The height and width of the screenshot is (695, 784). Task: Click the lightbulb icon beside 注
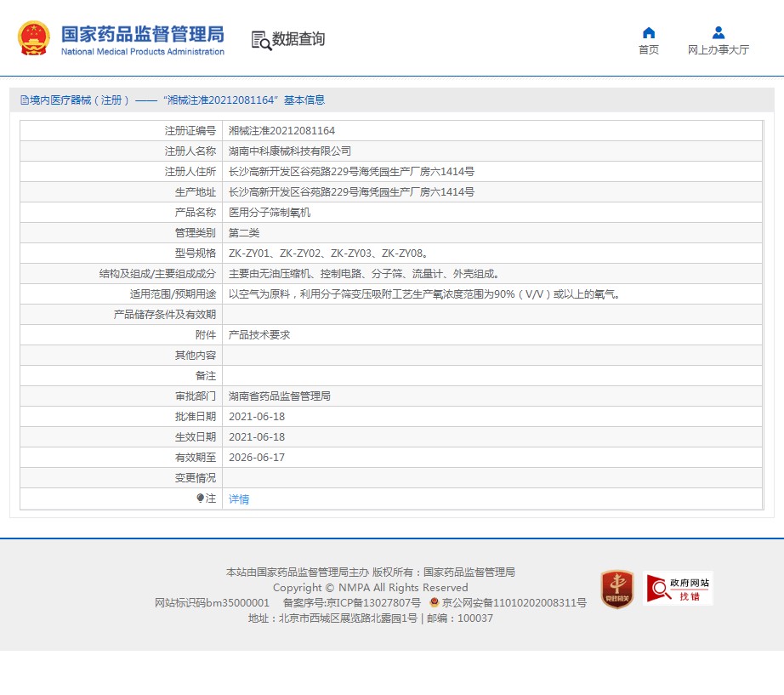tap(200, 498)
